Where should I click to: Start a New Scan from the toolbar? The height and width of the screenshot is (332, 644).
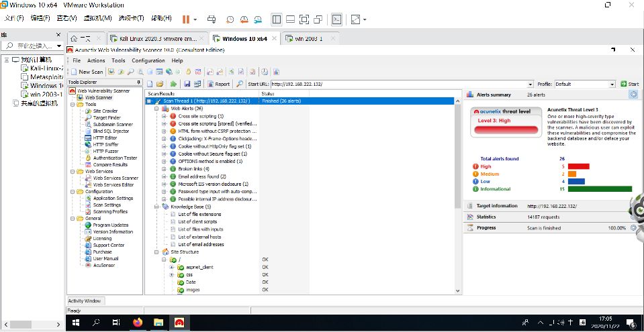point(87,72)
